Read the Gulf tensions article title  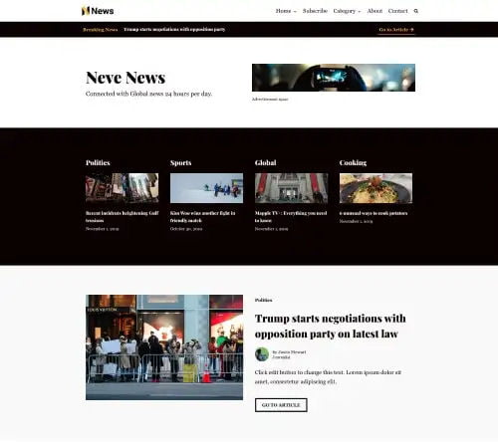click(x=122, y=217)
